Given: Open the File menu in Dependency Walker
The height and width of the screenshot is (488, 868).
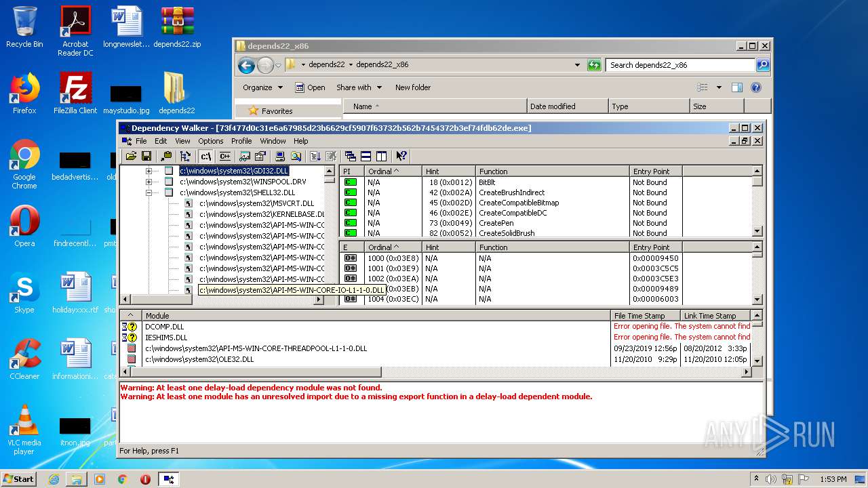Looking at the screenshot, I should click(141, 141).
